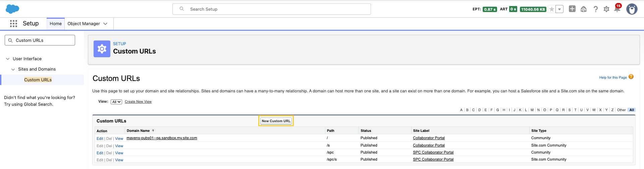Click the Create New View link
Image resolution: width=644 pixels, height=169 pixels.
coord(138,102)
